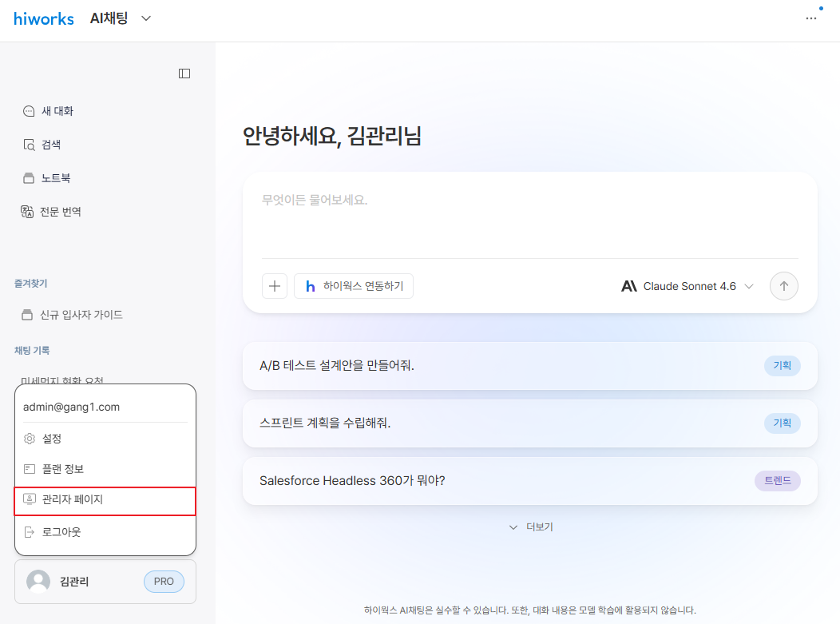840x624 pixels.
Task: Click the plus attach button
Action: click(x=275, y=286)
